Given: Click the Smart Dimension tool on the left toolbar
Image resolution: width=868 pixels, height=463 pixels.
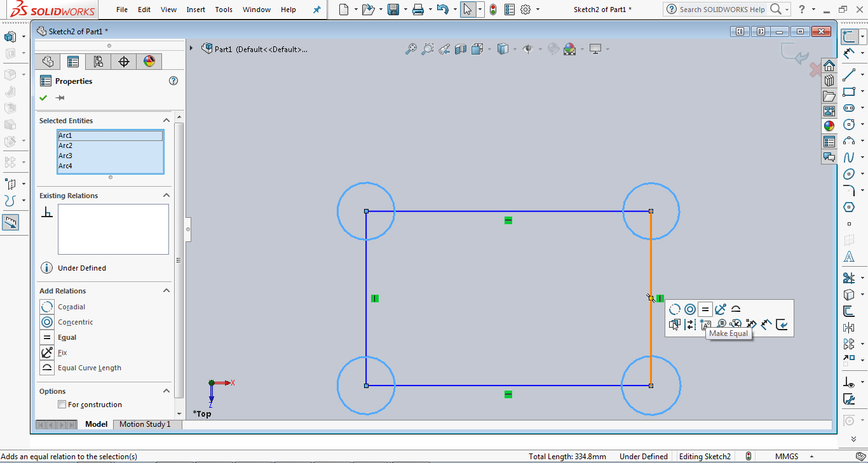Looking at the screenshot, I should coord(10,222).
